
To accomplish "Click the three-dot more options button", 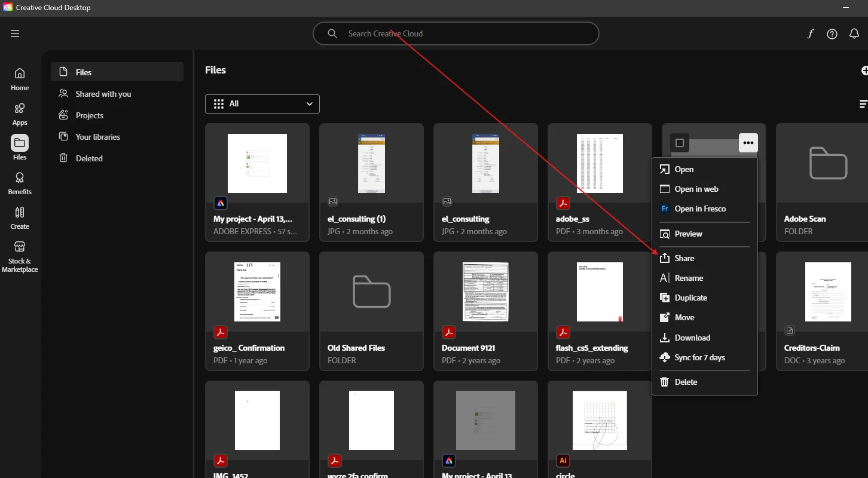I will click(748, 143).
